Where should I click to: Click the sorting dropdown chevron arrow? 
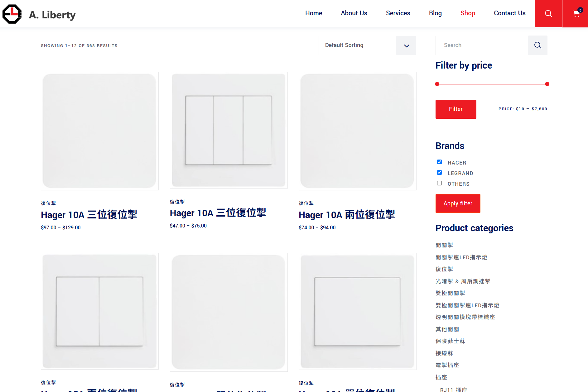(x=406, y=46)
